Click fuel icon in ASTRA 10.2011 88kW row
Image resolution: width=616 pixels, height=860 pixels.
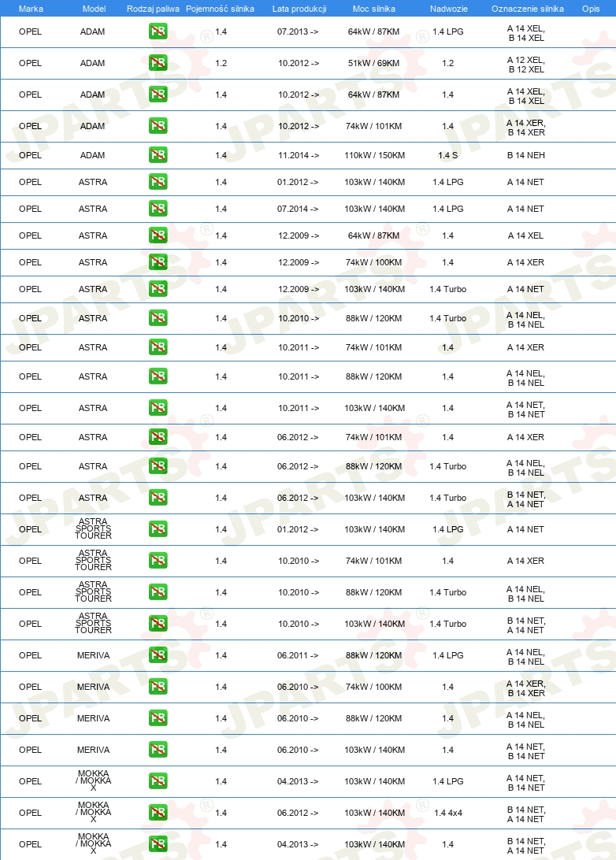click(x=158, y=376)
